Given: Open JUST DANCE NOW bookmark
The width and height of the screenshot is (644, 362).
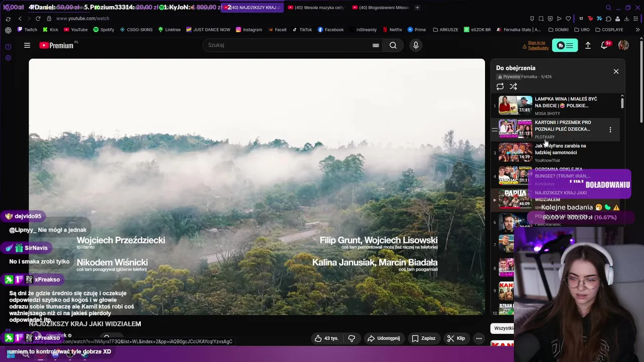Looking at the screenshot, I should (208, 30).
